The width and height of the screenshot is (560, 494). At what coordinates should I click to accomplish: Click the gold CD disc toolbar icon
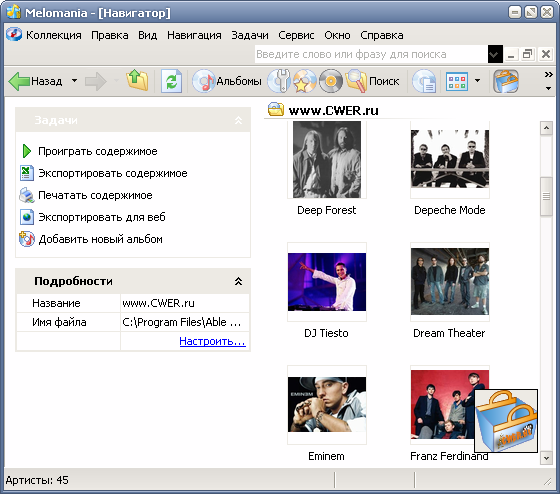331,81
